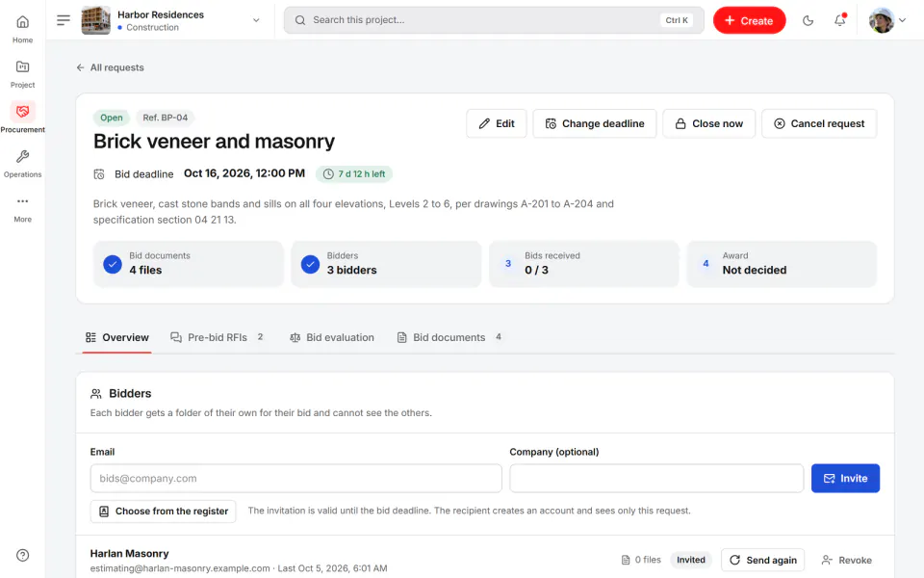924x578 pixels.
Task: Click the Company (optional) input field
Action: (x=656, y=479)
